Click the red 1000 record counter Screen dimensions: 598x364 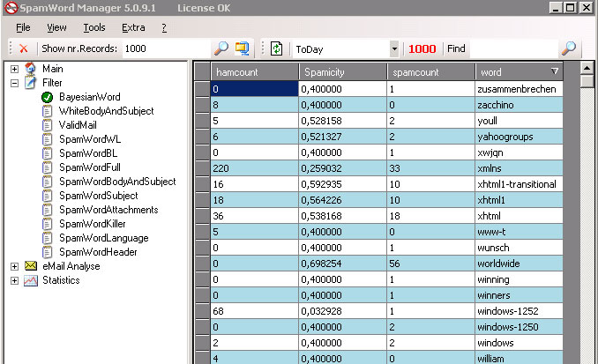pos(422,48)
